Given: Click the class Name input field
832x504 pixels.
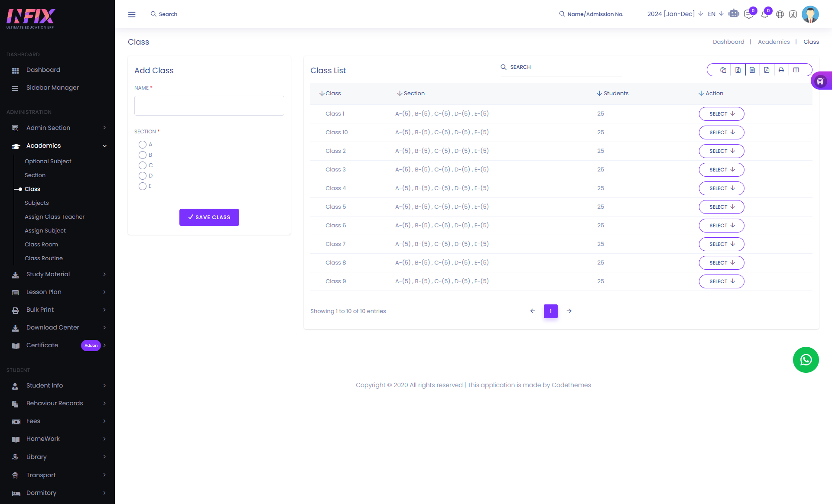Looking at the screenshot, I should click(x=209, y=106).
